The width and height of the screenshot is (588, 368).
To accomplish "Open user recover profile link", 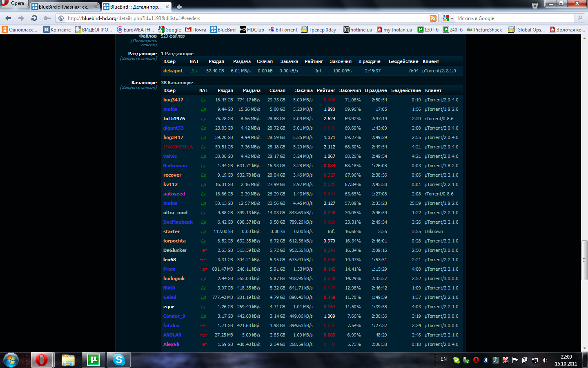I will coord(172,175).
